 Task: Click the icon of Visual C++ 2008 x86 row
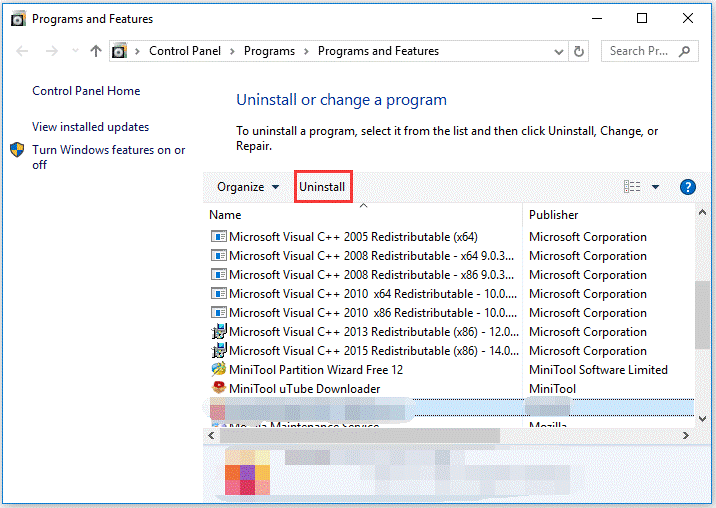(x=219, y=275)
